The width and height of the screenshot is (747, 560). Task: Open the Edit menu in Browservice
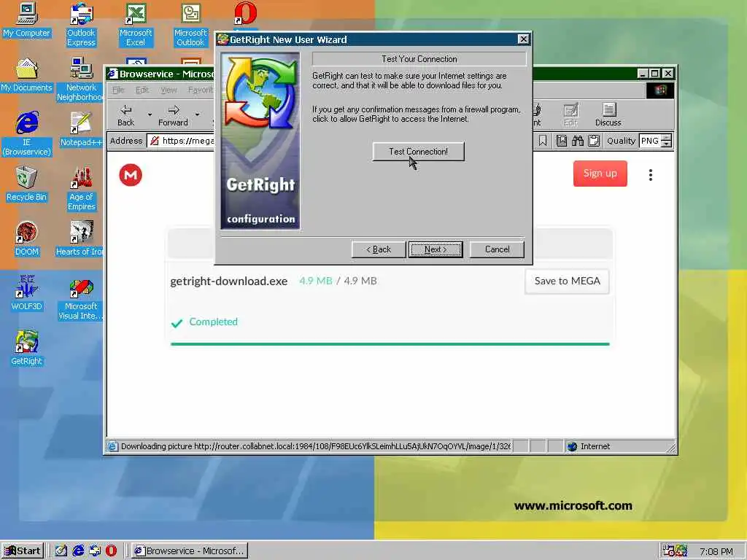[x=142, y=90]
